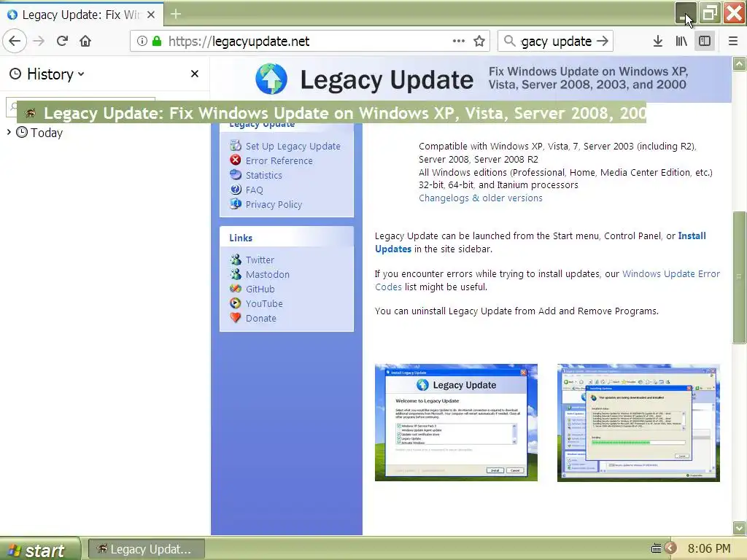747x560 pixels.
Task: Click the page scrollbar up arrow
Action: [x=740, y=63]
